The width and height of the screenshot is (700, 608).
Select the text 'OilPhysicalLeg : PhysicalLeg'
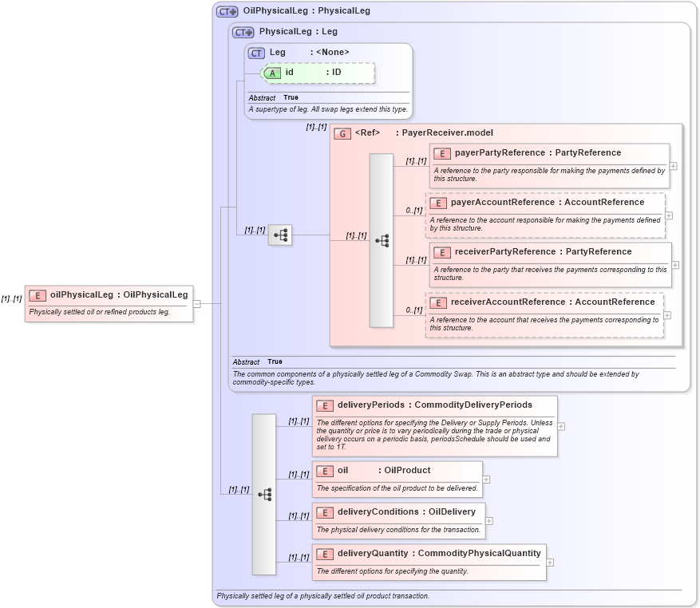pos(306,10)
